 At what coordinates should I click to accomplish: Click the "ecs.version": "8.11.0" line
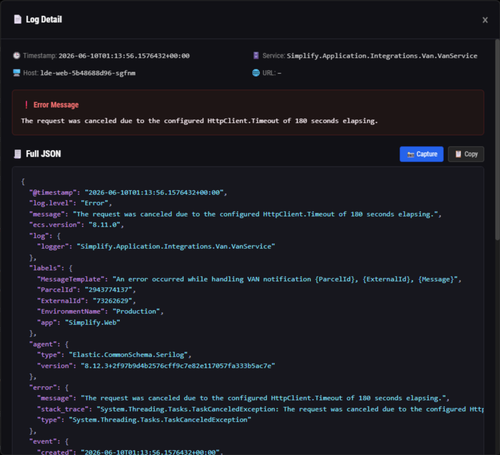tap(76, 225)
